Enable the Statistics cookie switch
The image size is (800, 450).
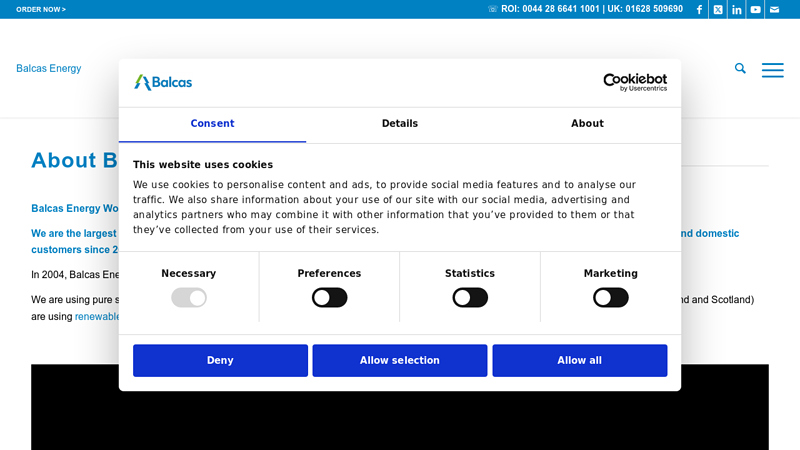(470, 297)
